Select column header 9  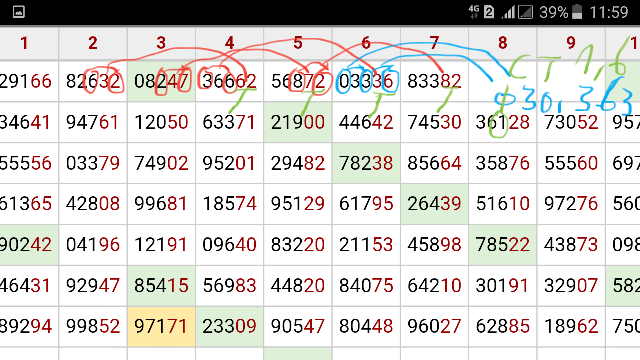tap(571, 43)
